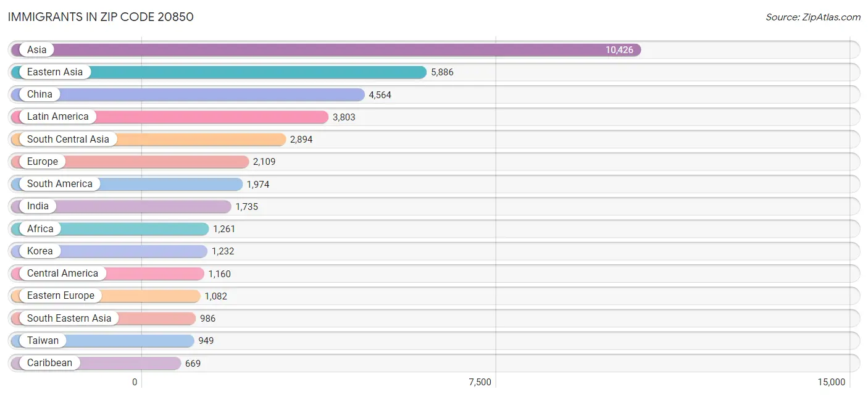Click the South Eastern Asia label

[69, 318]
